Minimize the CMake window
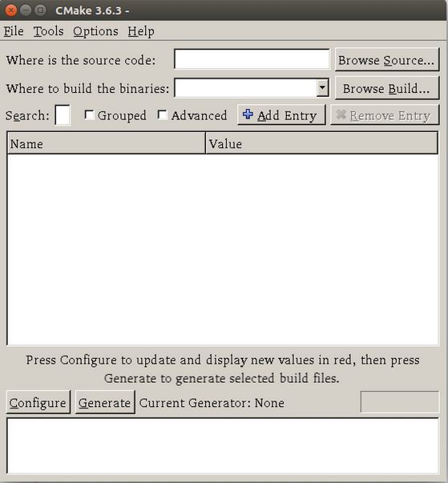448x483 pixels. click(x=26, y=10)
